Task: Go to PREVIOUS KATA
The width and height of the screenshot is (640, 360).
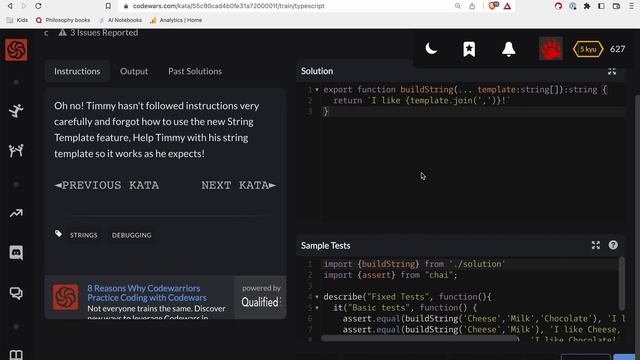Action: pos(107,185)
